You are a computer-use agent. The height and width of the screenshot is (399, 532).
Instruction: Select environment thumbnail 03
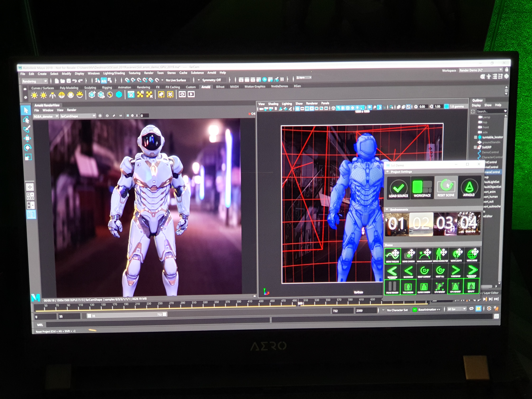[445, 224]
